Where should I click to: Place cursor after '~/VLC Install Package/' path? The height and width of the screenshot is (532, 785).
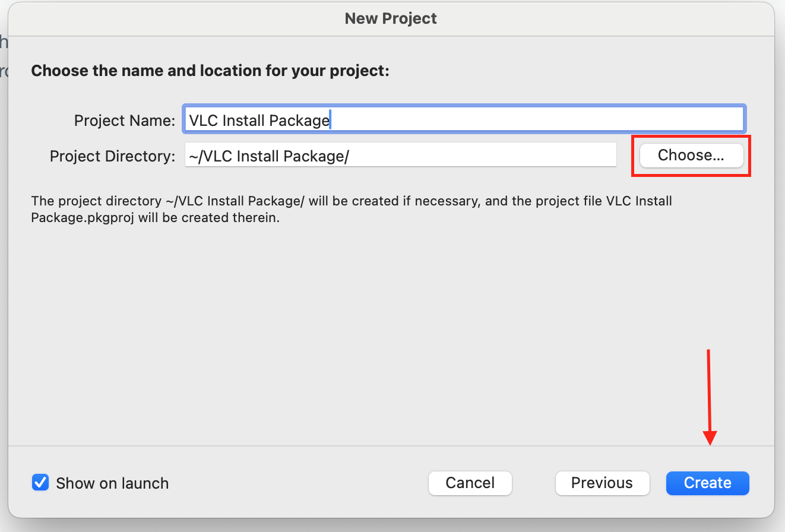point(351,156)
